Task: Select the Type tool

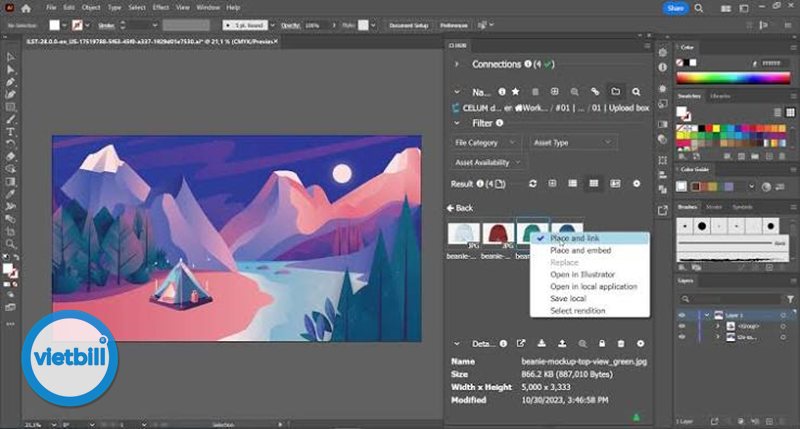Action: [10, 132]
